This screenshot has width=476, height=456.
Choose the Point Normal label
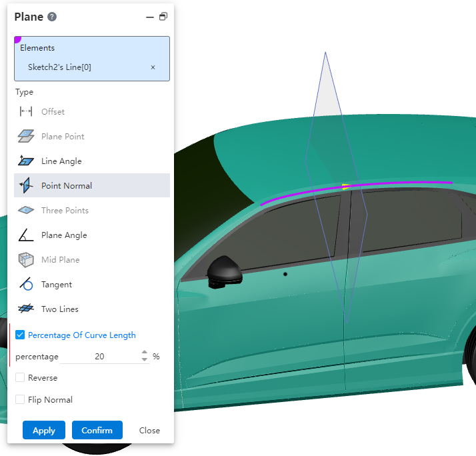[67, 185]
